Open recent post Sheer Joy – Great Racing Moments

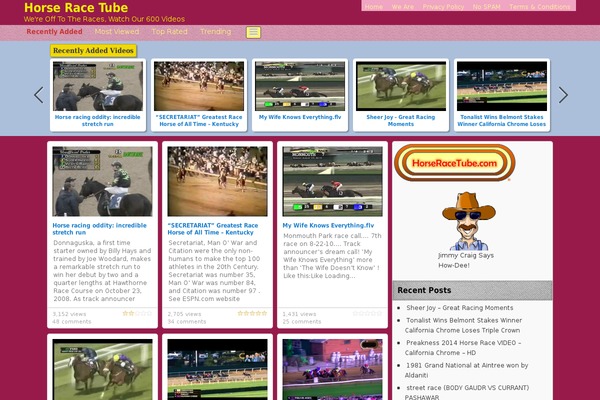coord(460,308)
